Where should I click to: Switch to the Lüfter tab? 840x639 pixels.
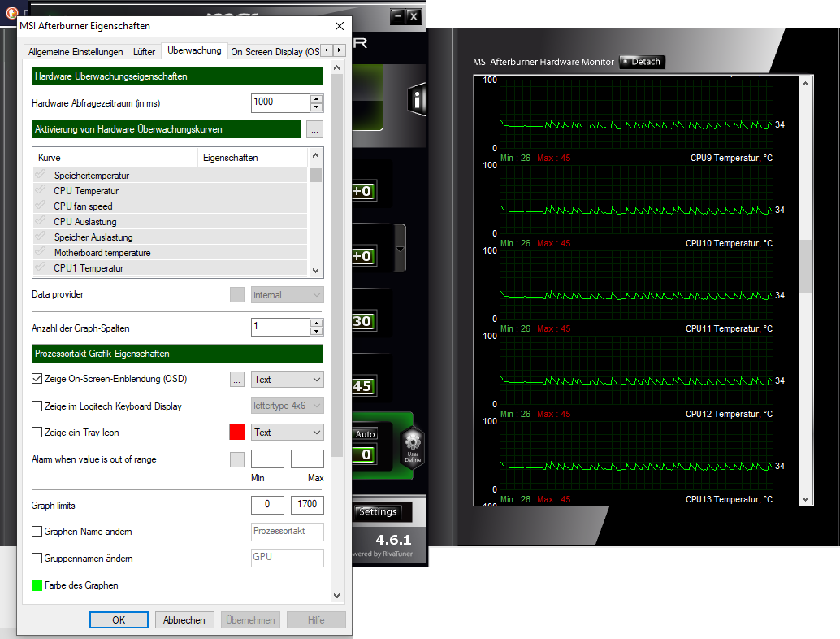point(144,51)
